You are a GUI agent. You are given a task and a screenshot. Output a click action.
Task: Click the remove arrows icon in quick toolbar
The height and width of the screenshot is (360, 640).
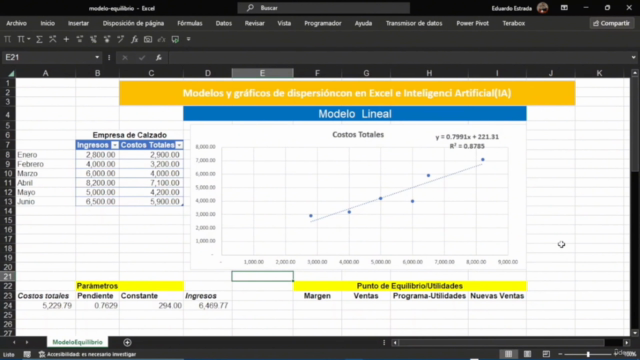[x=107, y=39]
